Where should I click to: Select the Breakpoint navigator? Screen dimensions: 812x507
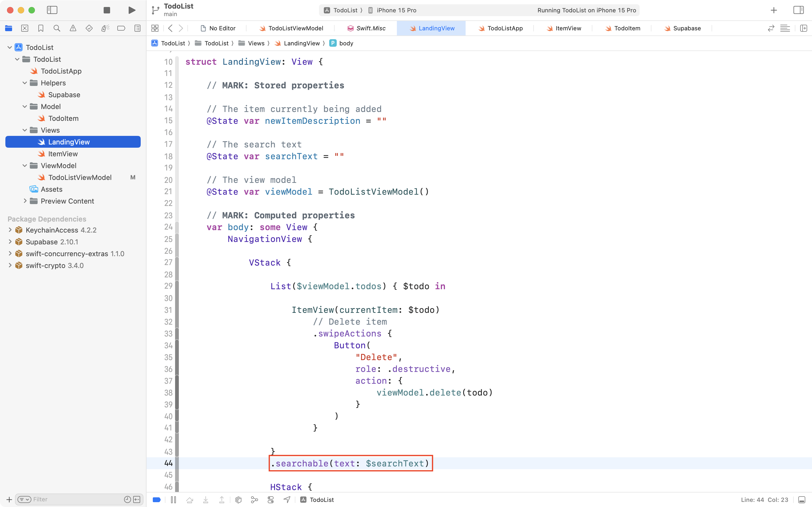[x=121, y=28]
